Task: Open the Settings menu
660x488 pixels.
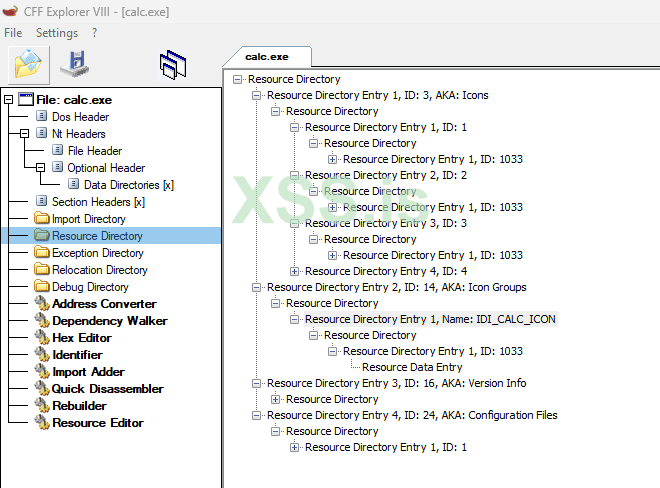Action: [57, 33]
